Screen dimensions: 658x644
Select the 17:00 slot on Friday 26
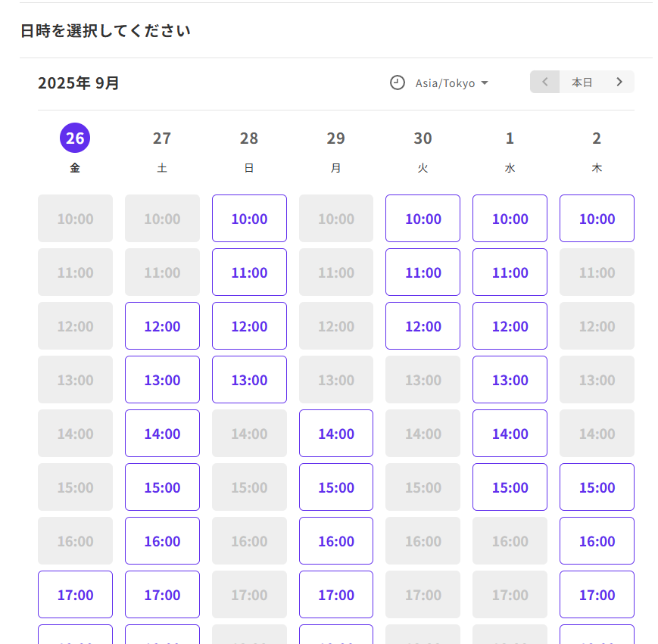[x=75, y=595]
